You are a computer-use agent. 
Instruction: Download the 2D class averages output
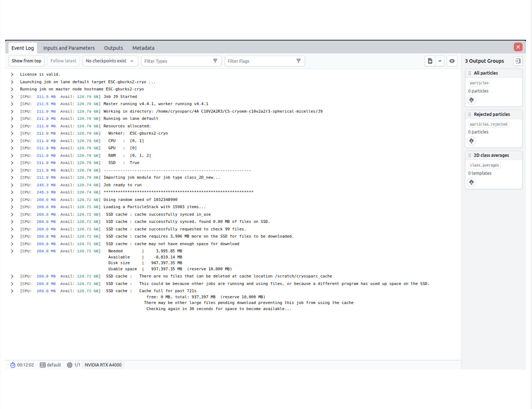coord(471,182)
